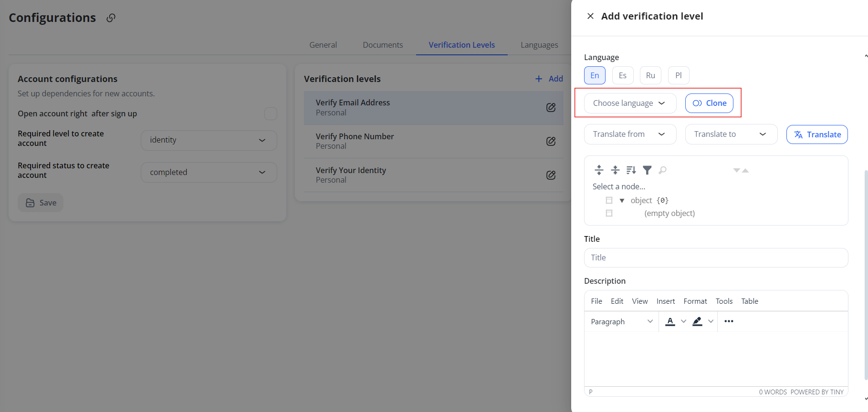Open the Choose language dropdown
868x412 pixels.
[630, 103]
